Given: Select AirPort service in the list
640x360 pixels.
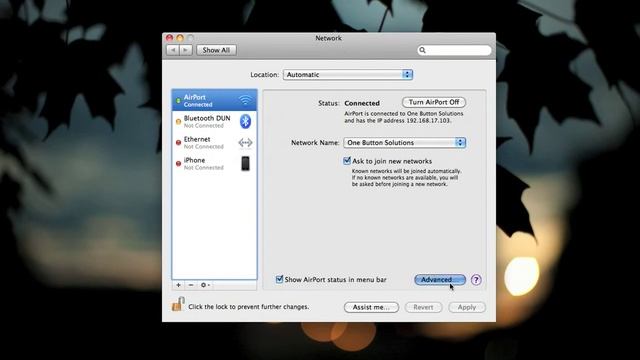Looking at the screenshot, I should tap(214, 100).
